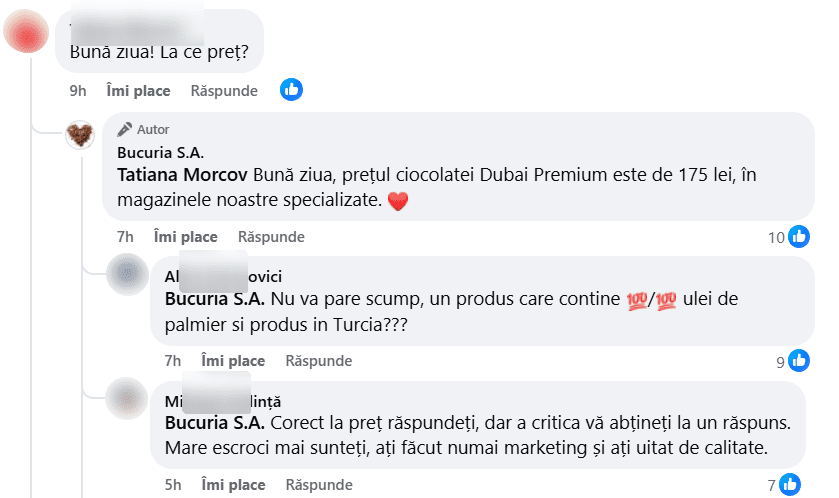
Task: Like the 'Corect la preț' comment
Action: click(233, 485)
